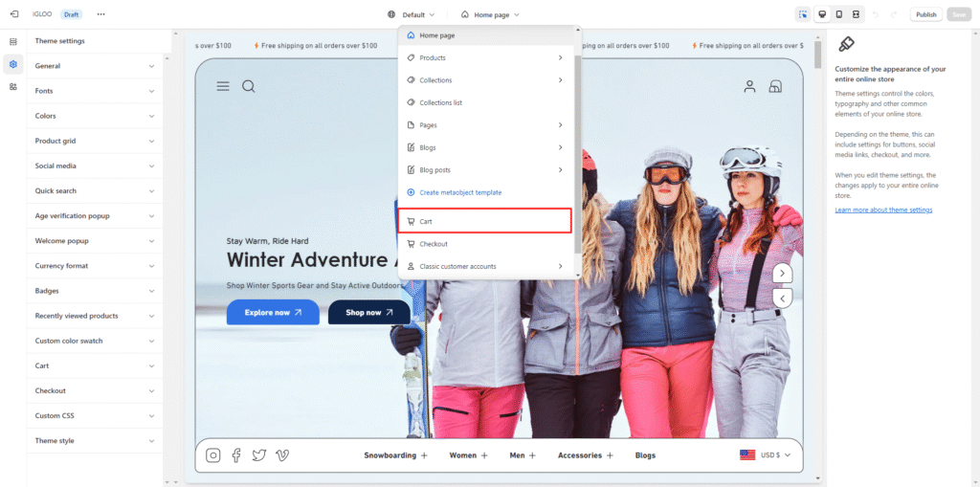Open the Sections panel icon in sidebar

click(13, 41)
